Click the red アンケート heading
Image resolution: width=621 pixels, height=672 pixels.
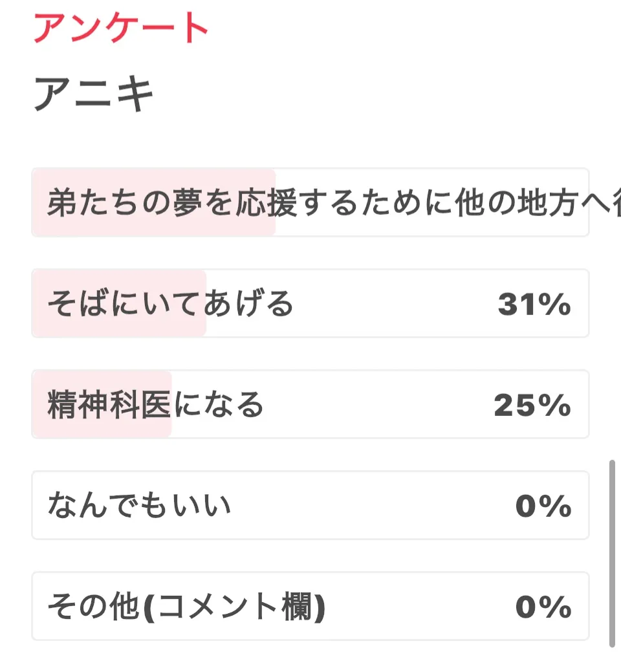coord(121,27)
